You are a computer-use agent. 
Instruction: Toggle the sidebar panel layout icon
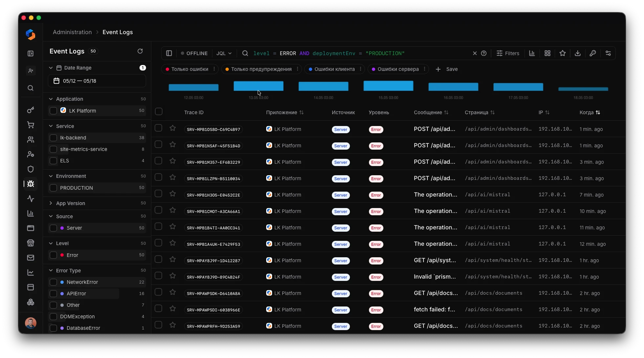coord(169,53)
